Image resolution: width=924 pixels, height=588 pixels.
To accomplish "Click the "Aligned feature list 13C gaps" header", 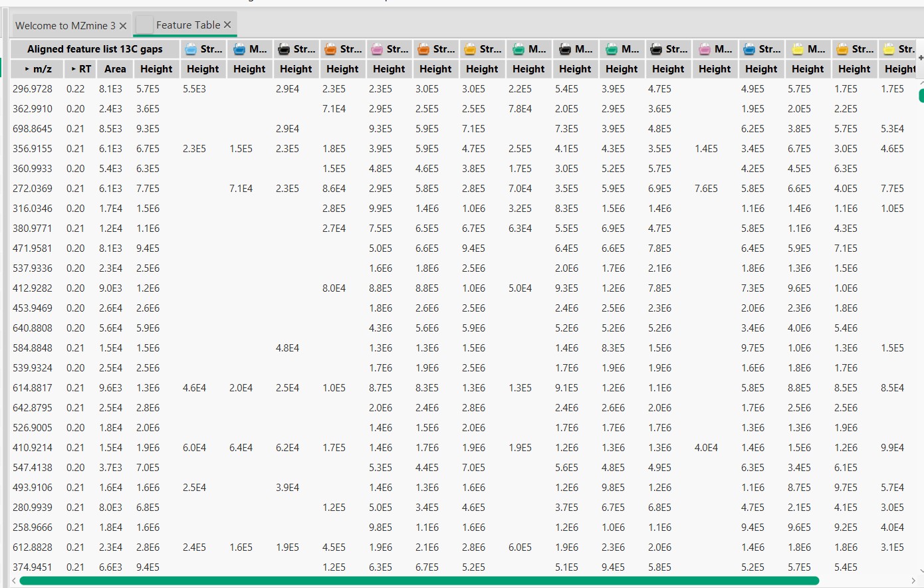I will coord(94,49).
